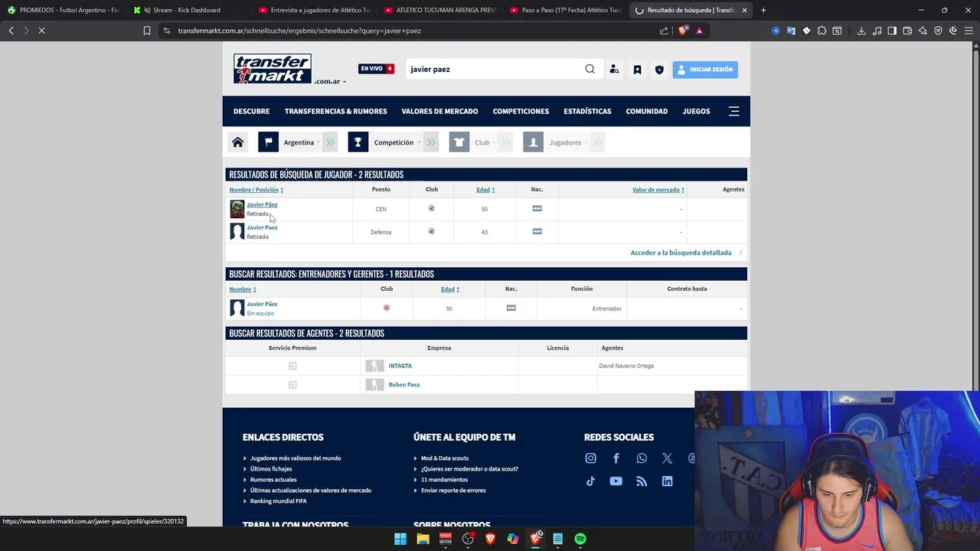Open the Ruben Paez agent link

403,385
